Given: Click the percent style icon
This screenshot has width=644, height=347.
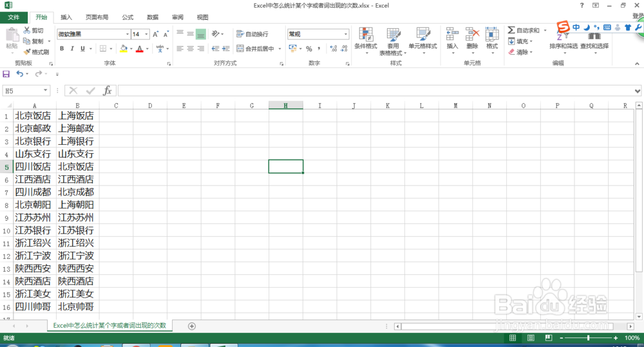Looking at the screenshot, I should point(309,48).
